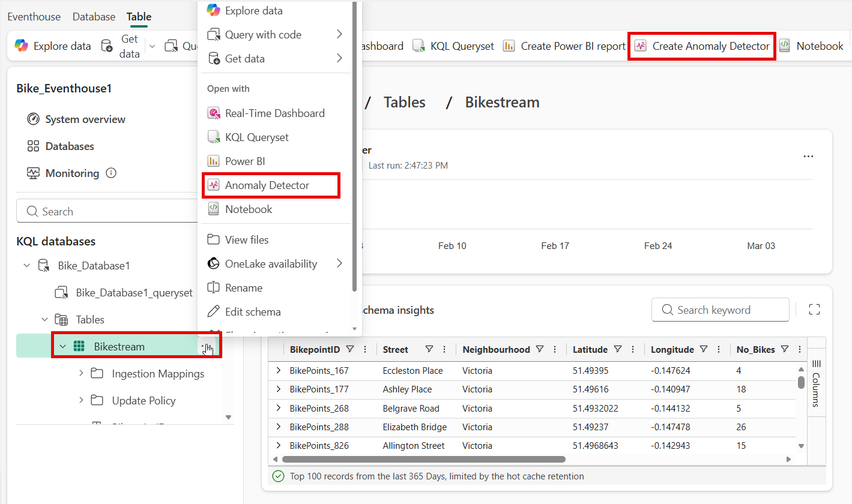Image resolution: width=852 pixels, height=504 pixels.
Task: Click the Notebook toolbar button
Action: coord(811,46)
